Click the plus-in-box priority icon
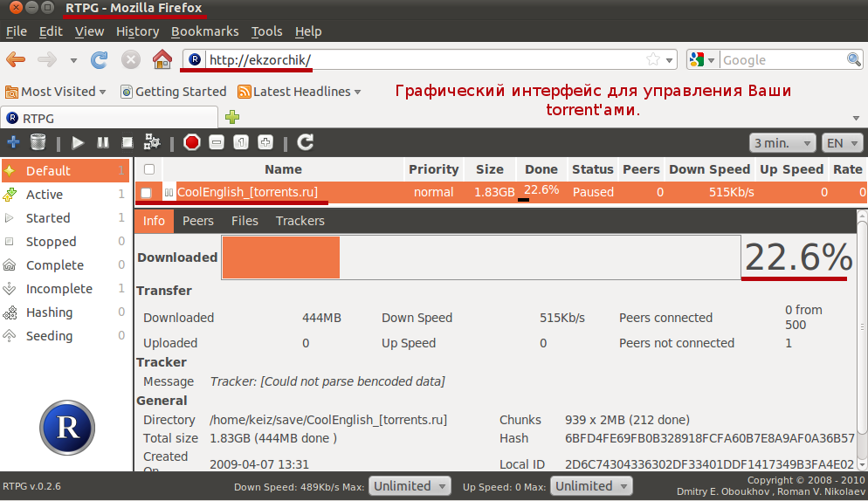This screenshot has height=501, width=868. (x=265, y=142)
